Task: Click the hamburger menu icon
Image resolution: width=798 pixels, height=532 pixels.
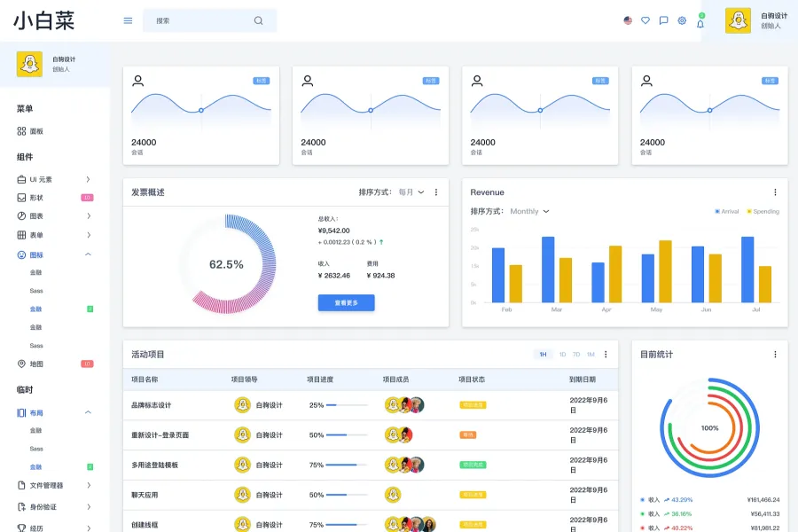Action: click(x=128, y=20)
